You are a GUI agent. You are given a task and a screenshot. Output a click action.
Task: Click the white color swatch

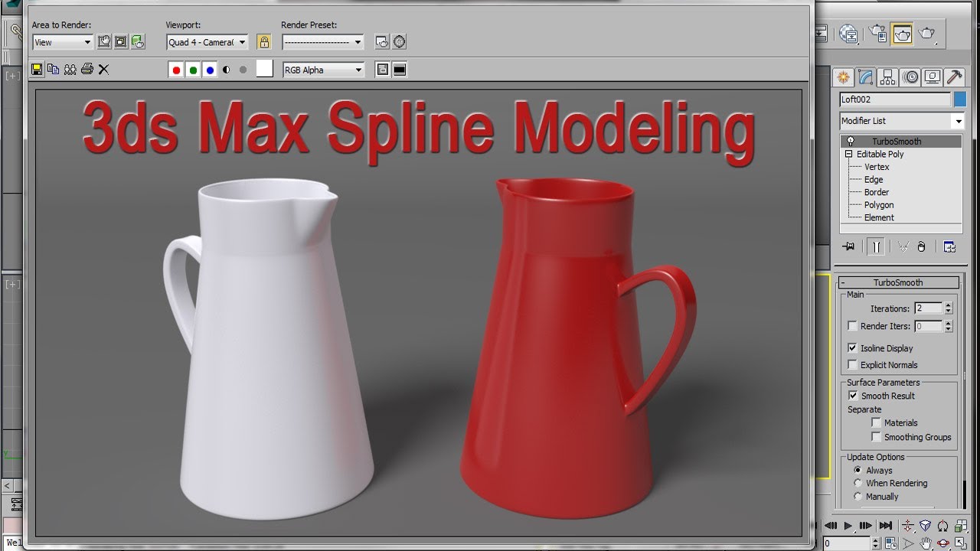264,69
